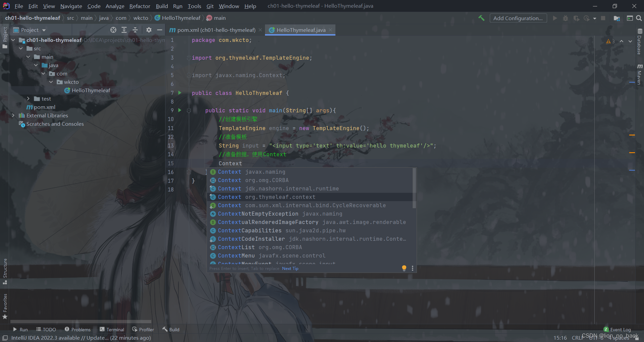Click Next Tip link in popup
This screenshot has height=342, width=644.
coord(290,268)
